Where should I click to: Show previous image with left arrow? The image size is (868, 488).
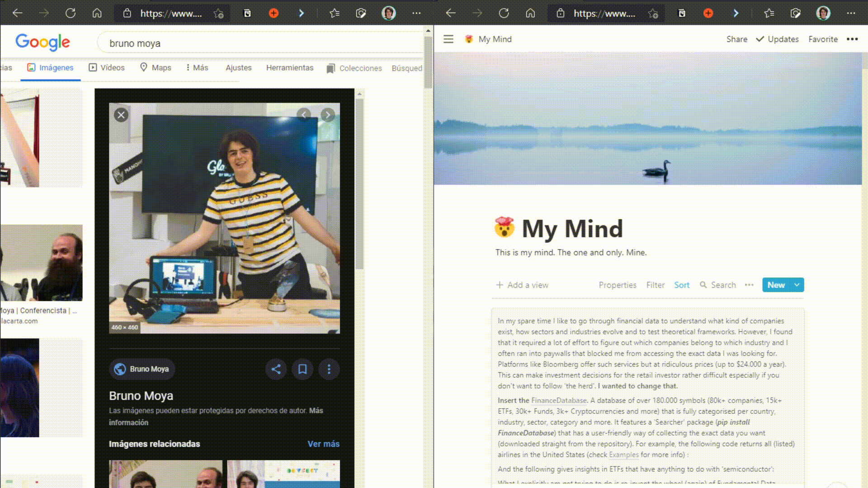(304, 115)
